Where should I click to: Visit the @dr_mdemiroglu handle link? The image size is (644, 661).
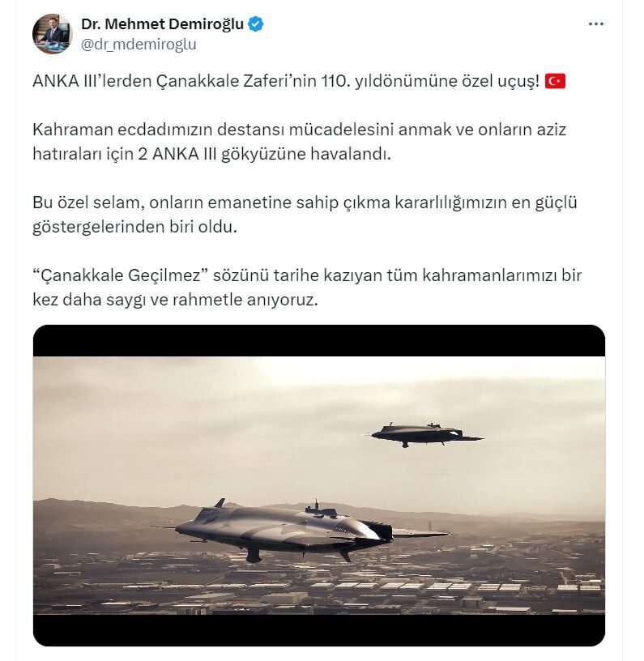139,45
